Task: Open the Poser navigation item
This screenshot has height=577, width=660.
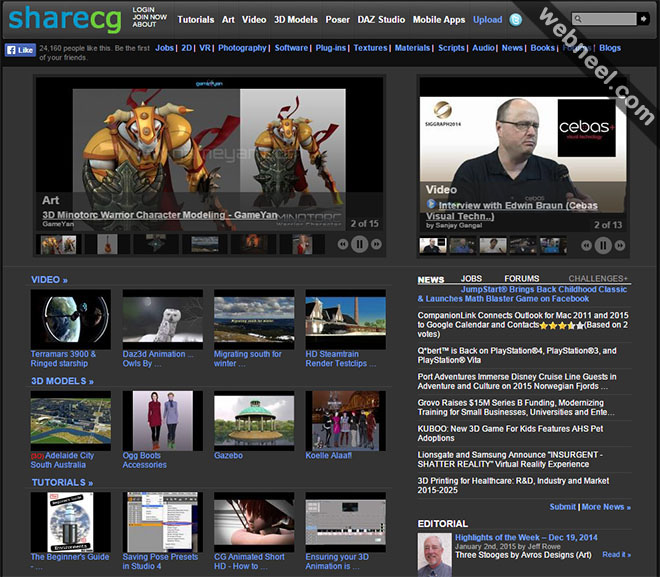Action: click(x=337, y=20)
